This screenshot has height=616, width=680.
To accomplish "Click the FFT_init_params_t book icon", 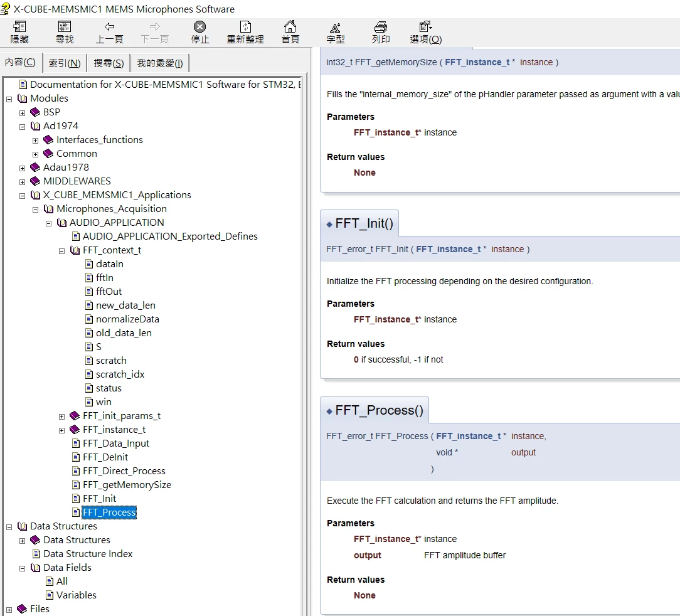I will tap(75, 416).
